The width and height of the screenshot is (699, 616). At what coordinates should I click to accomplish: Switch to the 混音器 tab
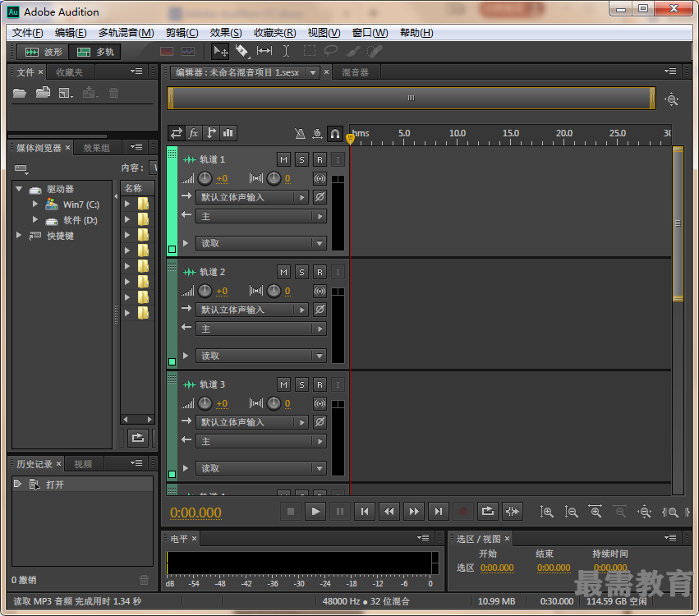(356, 72)
